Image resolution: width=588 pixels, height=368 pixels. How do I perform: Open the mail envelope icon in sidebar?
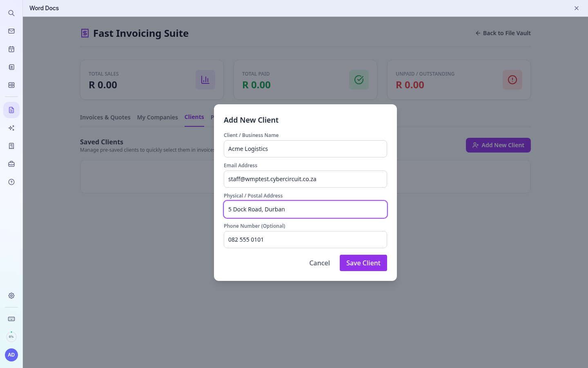point(11,31)
